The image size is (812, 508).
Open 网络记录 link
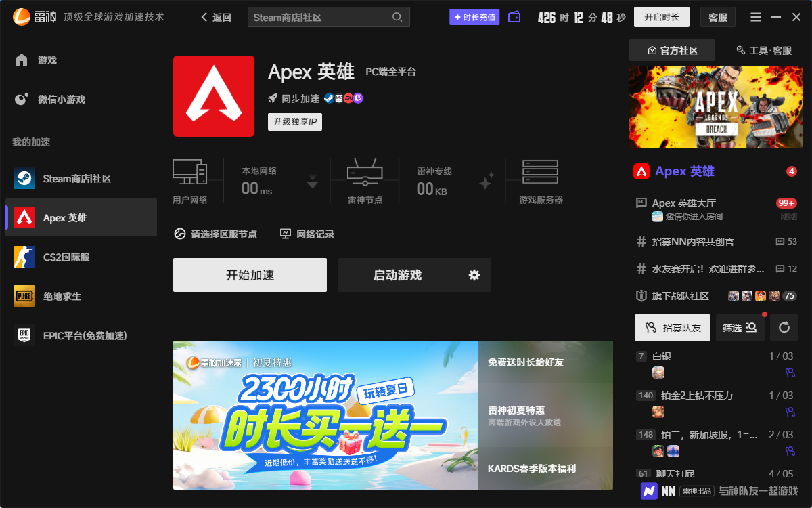pos(307,234)
